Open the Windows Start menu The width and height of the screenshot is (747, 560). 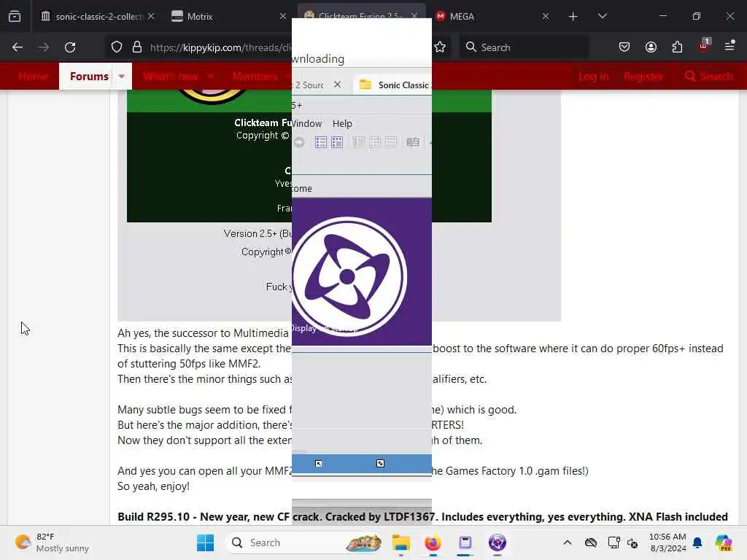pyautogui.click(x=205, y=542)
